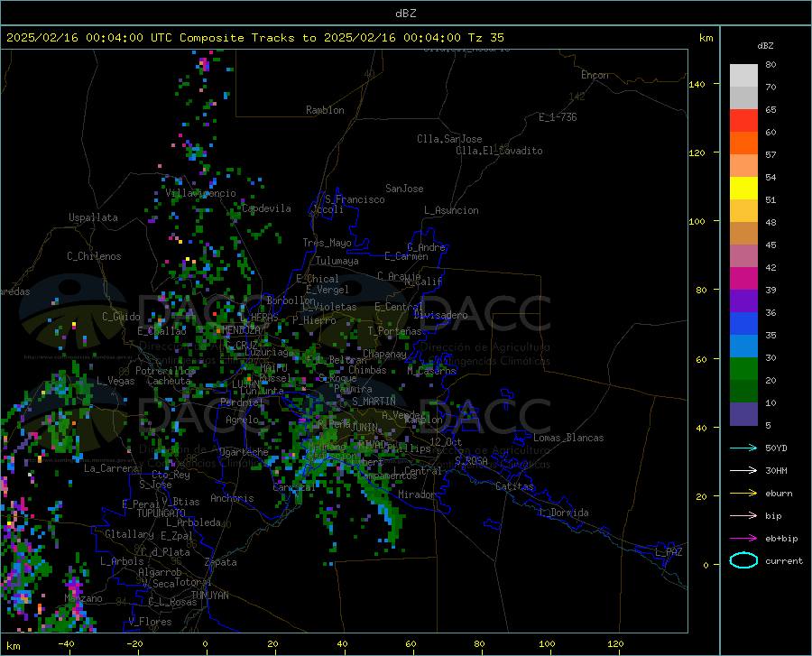Click the E_1-736 map label
This screenshot has height=656, width=812.
(558, 117)
